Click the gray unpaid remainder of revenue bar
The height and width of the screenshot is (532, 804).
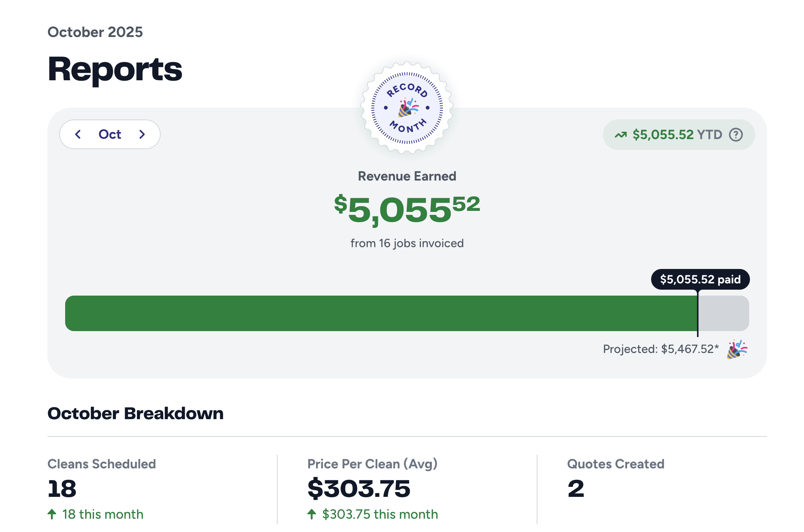pos(723,313)
